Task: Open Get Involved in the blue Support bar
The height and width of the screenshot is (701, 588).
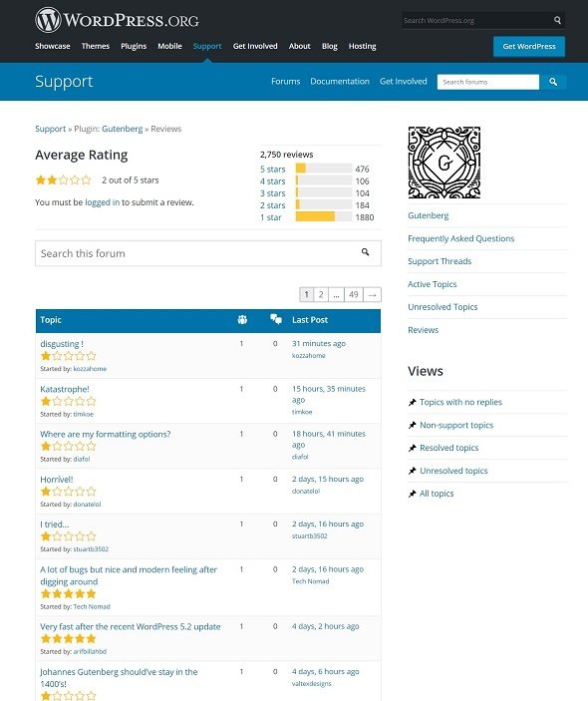Action: click(404, 82)
